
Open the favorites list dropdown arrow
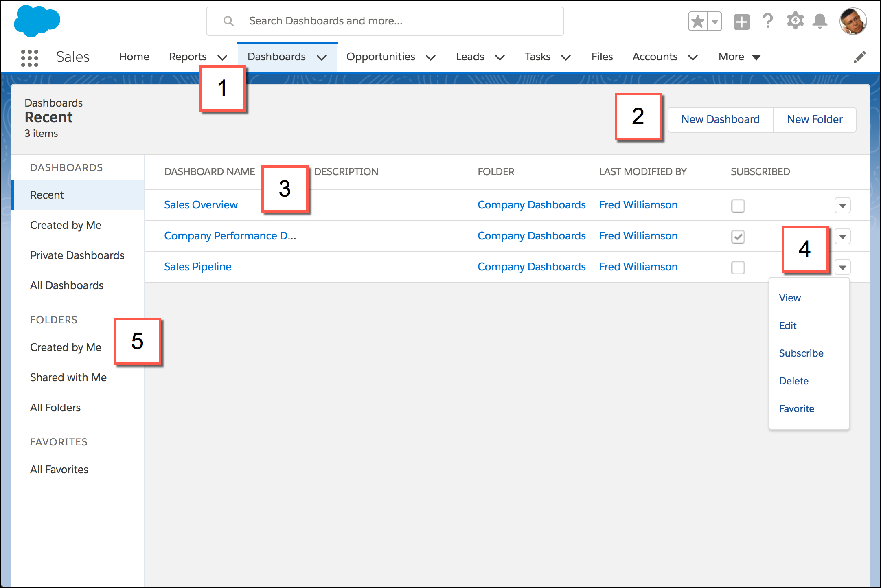point(715,21)
